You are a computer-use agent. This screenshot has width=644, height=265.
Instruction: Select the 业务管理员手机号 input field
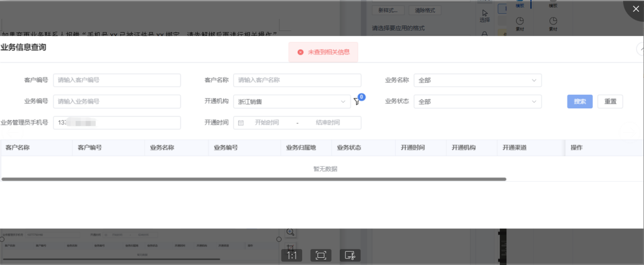tap(117, 123)
